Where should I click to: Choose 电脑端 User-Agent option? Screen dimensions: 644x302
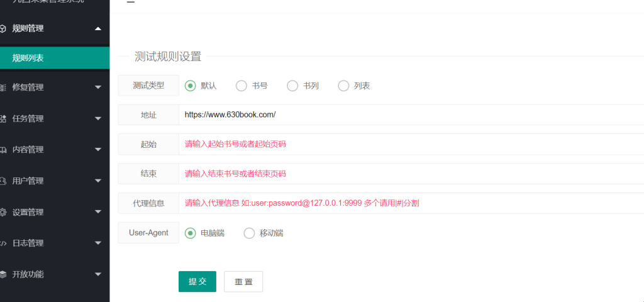click(190, 233)
